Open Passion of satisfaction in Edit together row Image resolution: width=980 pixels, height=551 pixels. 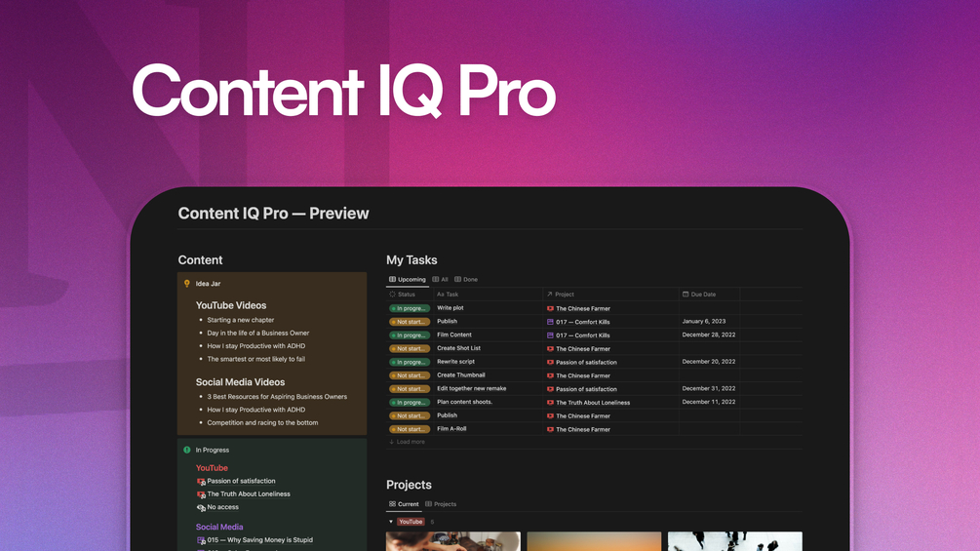click(x=586, y=389)
